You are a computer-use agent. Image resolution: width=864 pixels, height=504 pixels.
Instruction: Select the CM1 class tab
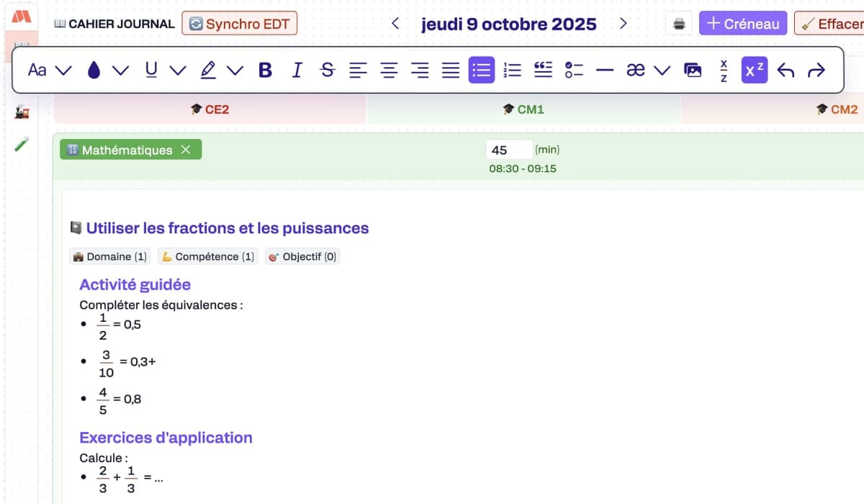[x=523, y=109]
